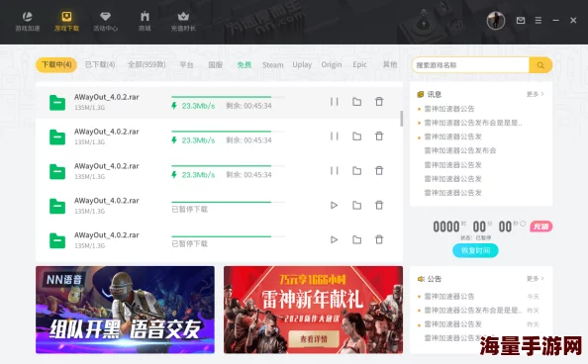Delete the first AWayOut download
Viewport: 588px width, 364px height.
tap(379, 102)
